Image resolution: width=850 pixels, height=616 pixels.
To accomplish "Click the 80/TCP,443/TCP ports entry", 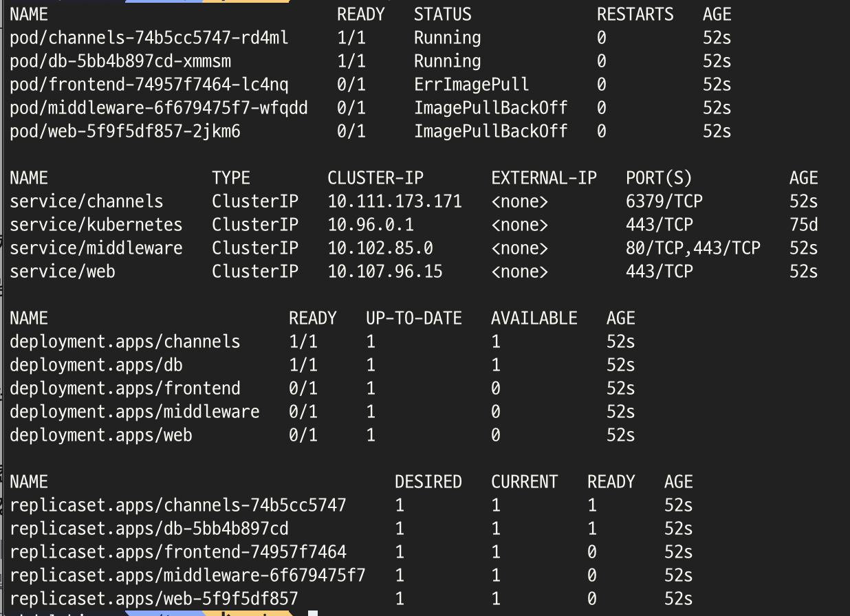I will tap(693, 248).
